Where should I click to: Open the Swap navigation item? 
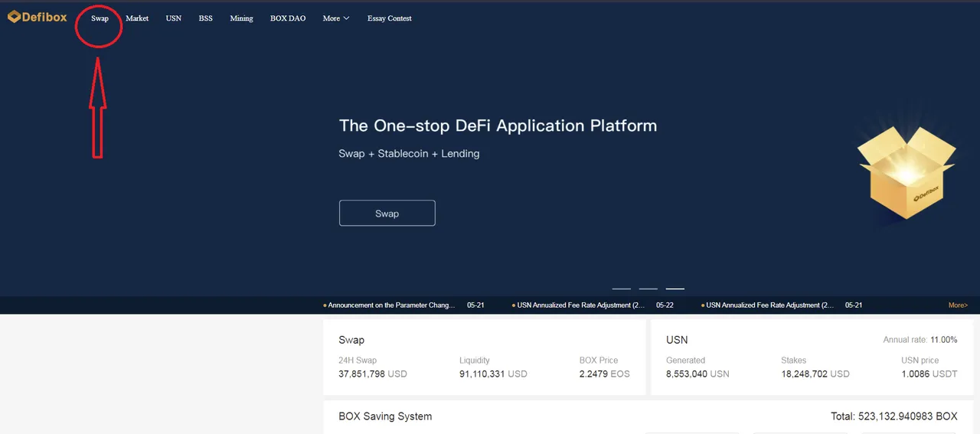100,18
